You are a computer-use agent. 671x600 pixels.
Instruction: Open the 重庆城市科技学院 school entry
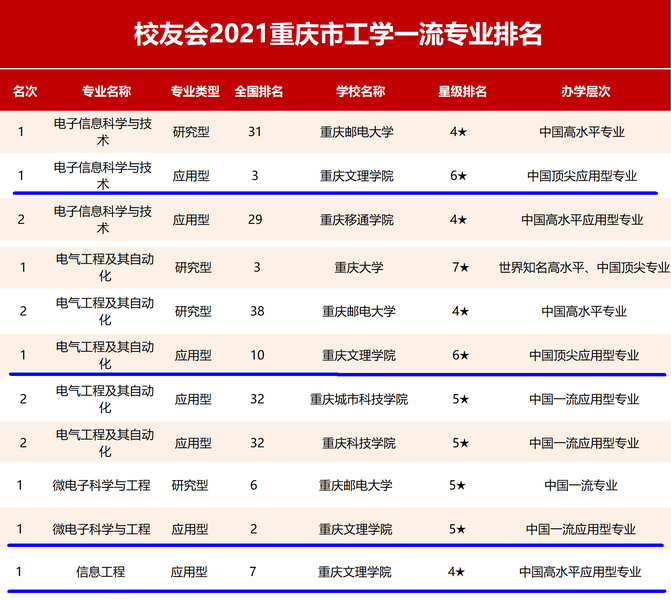click(x=359, y=399)
